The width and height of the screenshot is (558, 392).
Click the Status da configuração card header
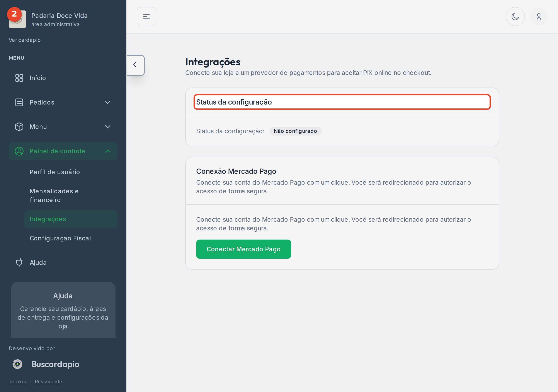(342, 102)
